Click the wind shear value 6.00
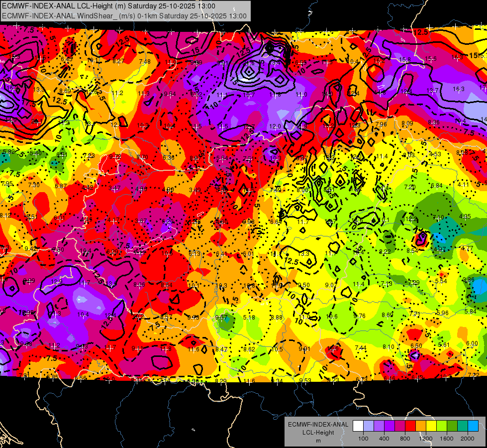 (472, 343)
